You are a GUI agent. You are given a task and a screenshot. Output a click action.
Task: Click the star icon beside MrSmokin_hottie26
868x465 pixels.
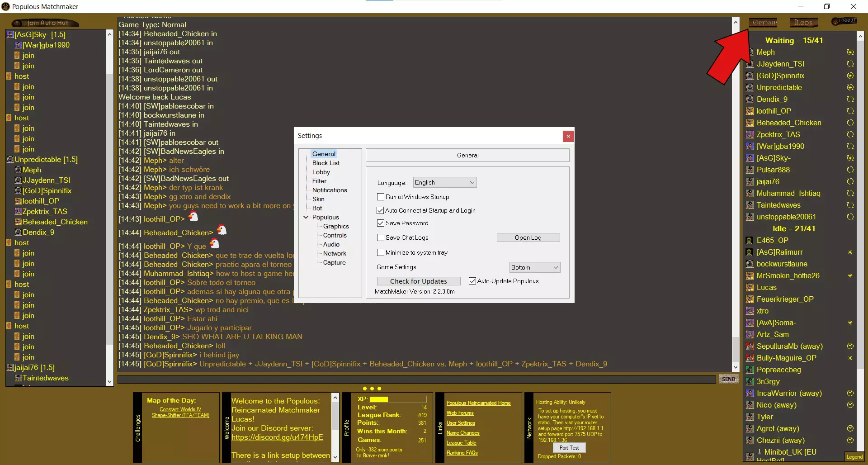coord(850,275)
